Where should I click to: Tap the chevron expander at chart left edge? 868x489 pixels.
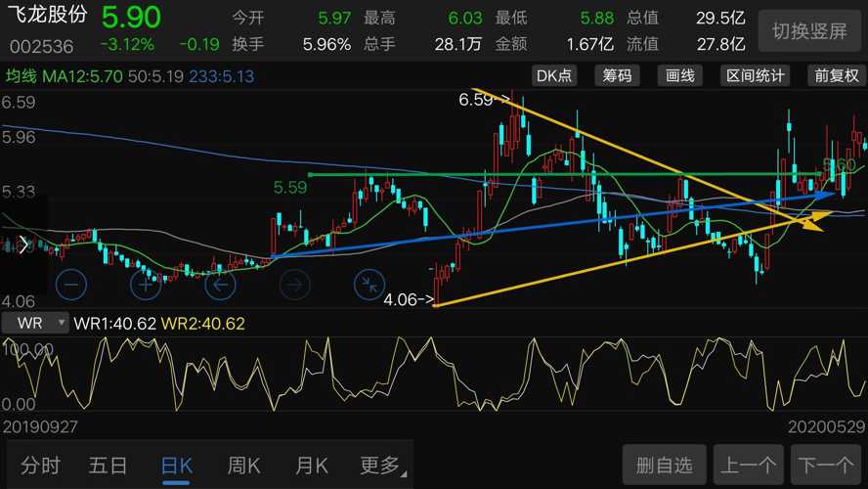coord(23,244)
